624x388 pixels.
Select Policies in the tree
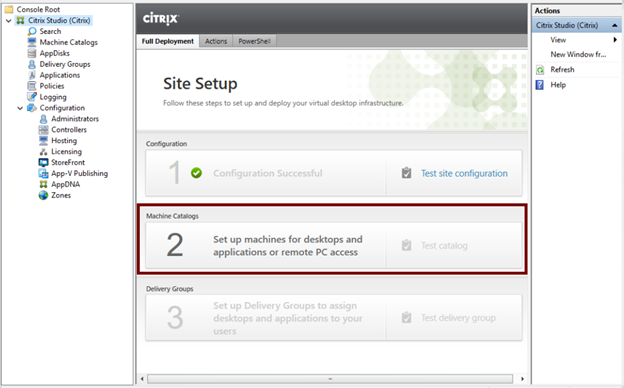pos(52,86)
